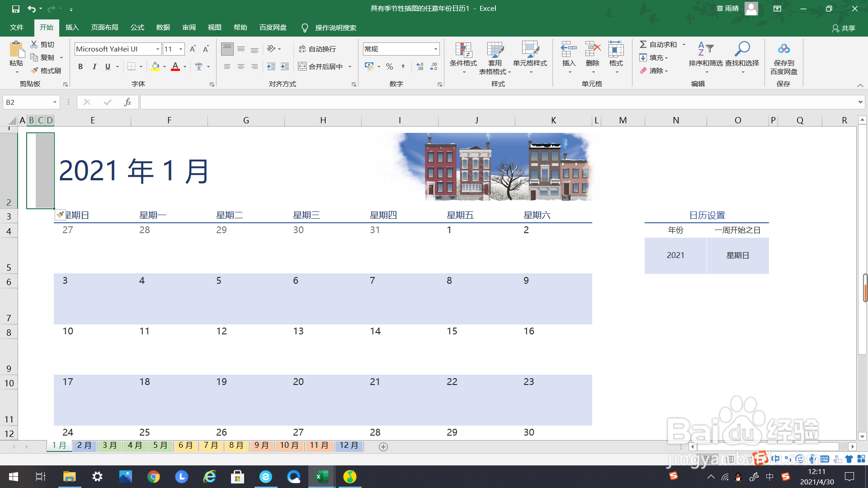Open the font dialog launcher
Screen dimensions: 868x488
tap(212, 84)
